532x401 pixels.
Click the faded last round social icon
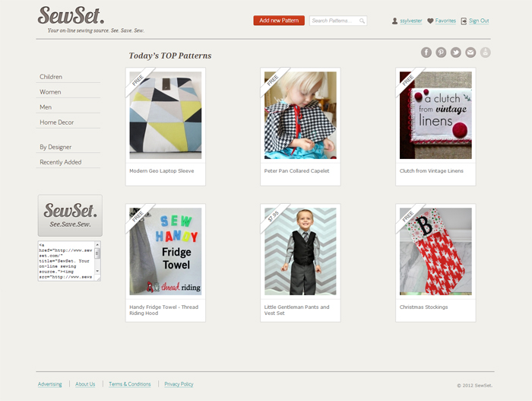pos(485,53)
